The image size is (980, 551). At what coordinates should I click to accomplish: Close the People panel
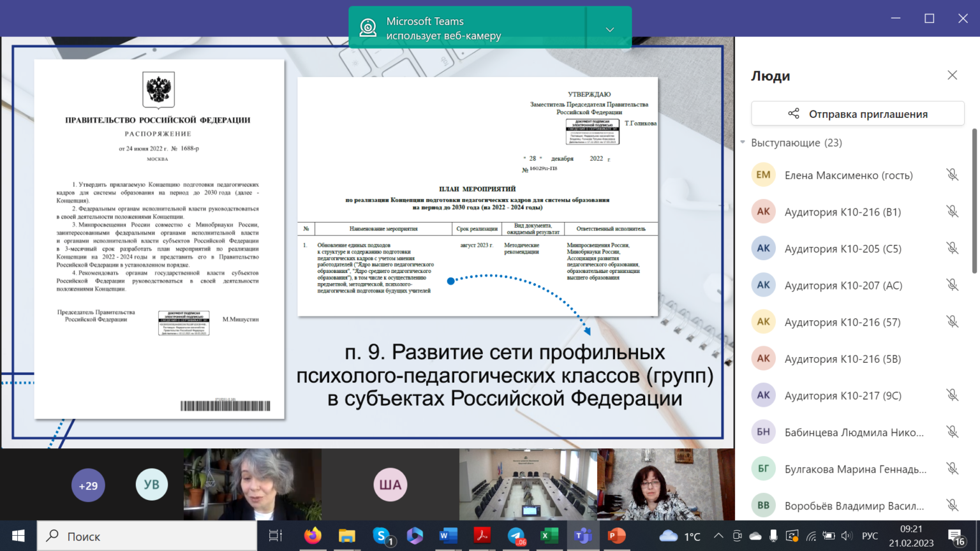point(952,75)
